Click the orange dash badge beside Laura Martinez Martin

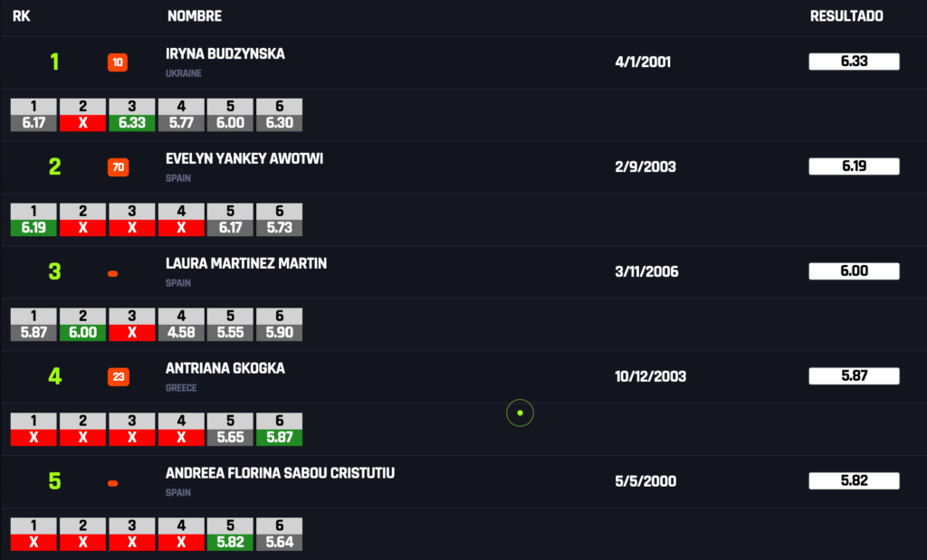click(x=113, y=273)
